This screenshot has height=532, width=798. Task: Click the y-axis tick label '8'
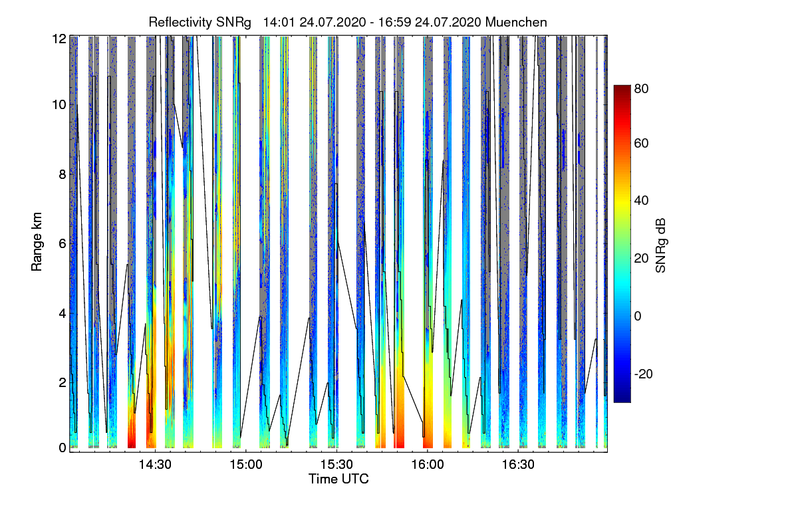tap(62, 174)
